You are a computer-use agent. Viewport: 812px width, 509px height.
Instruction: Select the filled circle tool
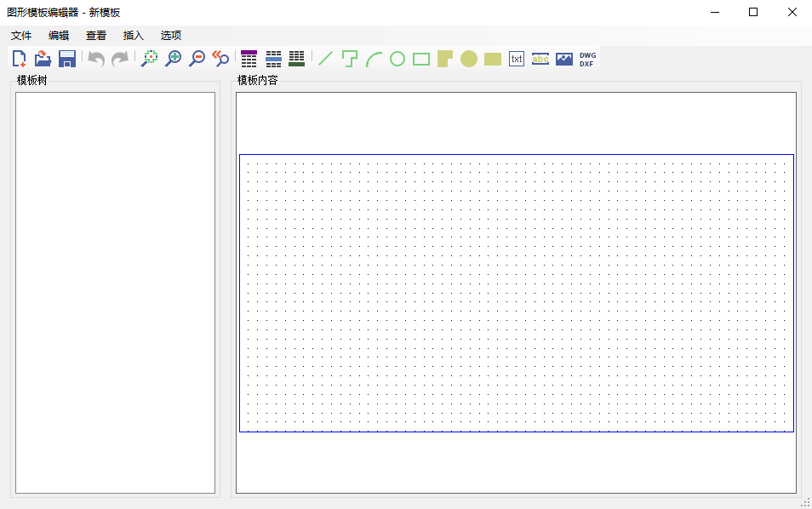(x=469, y=59)
